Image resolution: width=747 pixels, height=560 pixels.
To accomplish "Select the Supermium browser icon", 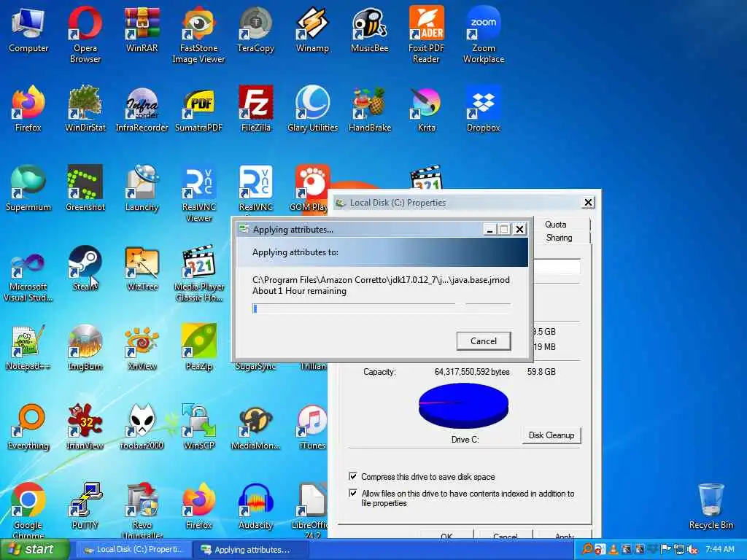I will coord(28,188).
